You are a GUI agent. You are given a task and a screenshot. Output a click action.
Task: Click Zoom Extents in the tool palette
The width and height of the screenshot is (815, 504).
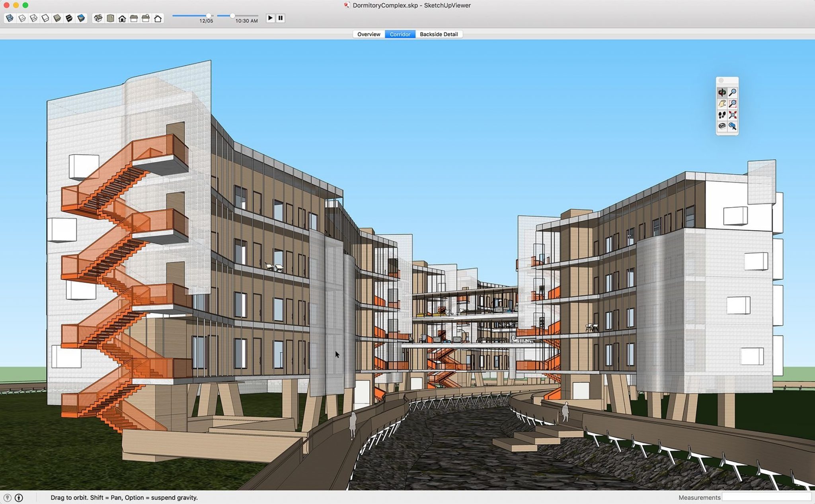click(733, 115)
